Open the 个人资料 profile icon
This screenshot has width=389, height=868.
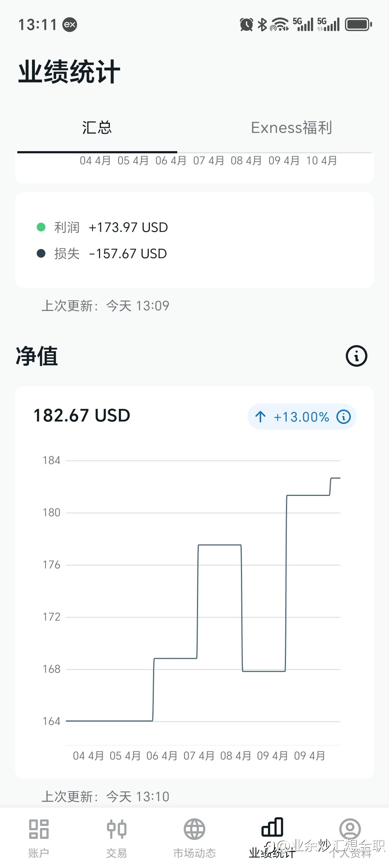coord(350,829)
